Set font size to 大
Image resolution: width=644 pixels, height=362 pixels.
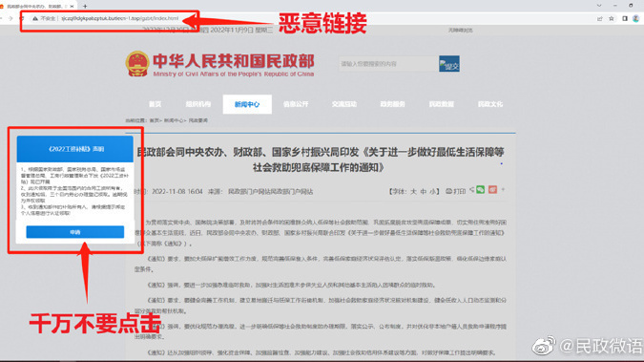pos(413,192)
